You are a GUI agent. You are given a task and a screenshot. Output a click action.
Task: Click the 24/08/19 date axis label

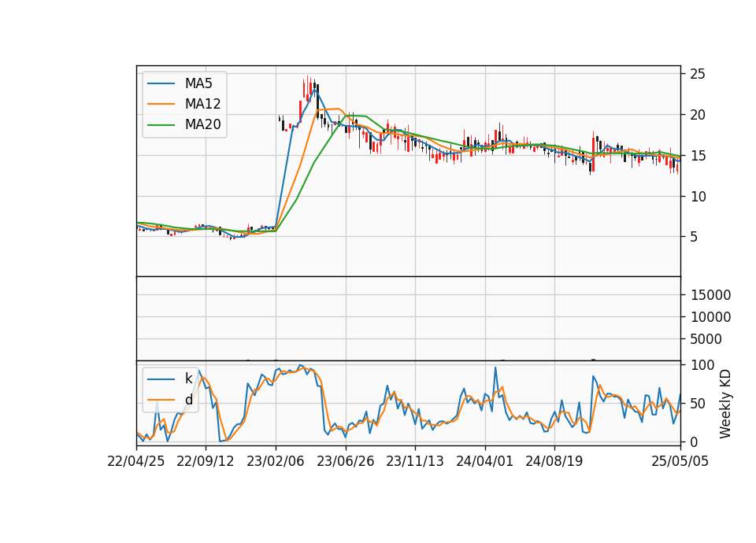tap(554, 462)
